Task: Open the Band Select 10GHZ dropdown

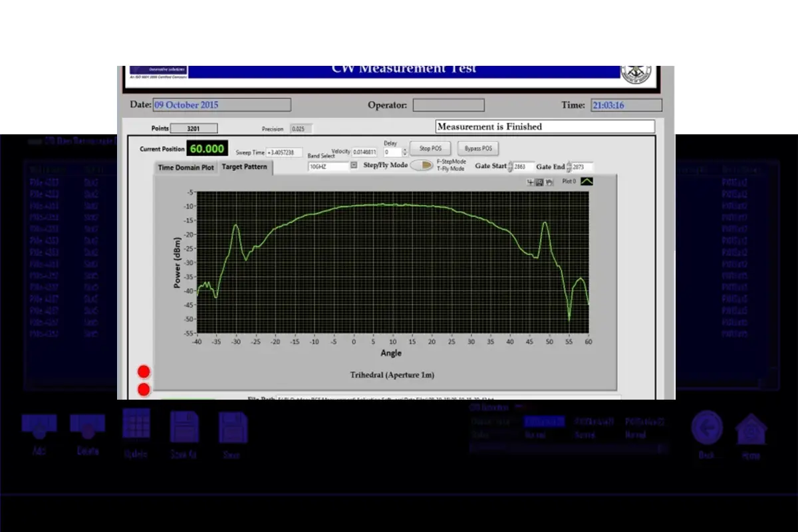Action: click(x=354, y=166)
